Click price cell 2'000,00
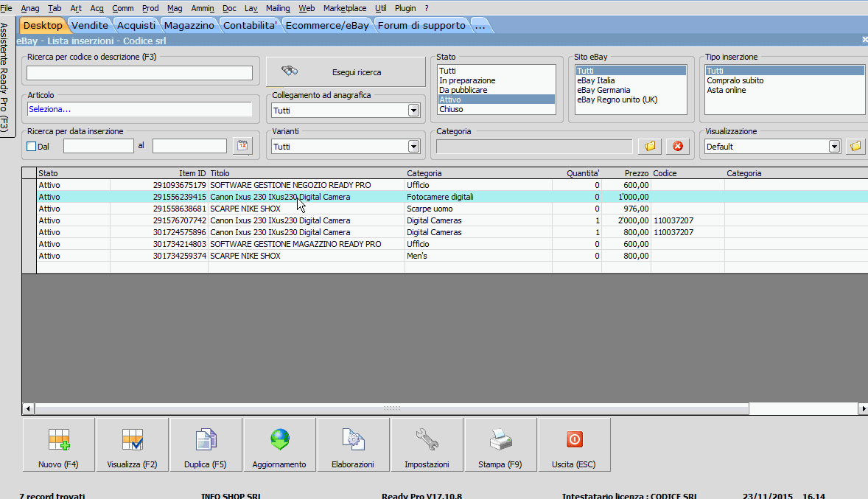Screen dimensions: 868x499 pyautogui.click(x=626, y=220)
